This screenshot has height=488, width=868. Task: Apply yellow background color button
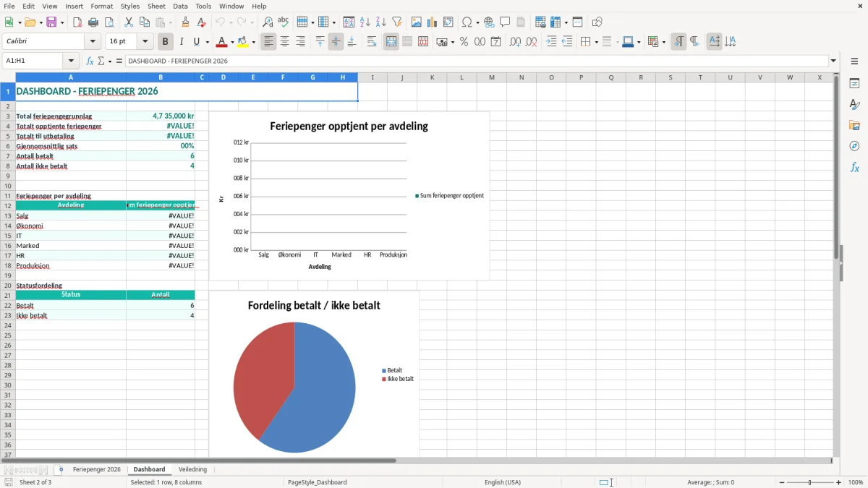pyautogui.click(x=243, y=42)
